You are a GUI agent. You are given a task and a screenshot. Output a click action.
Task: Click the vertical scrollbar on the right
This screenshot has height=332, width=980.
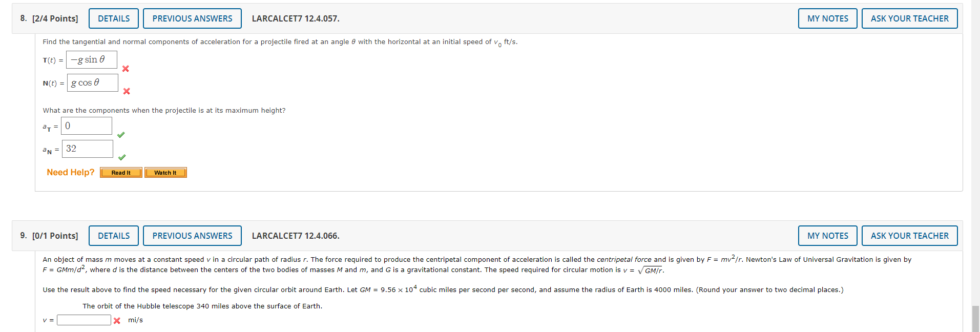pyautogui.click(x=976, y=318)
